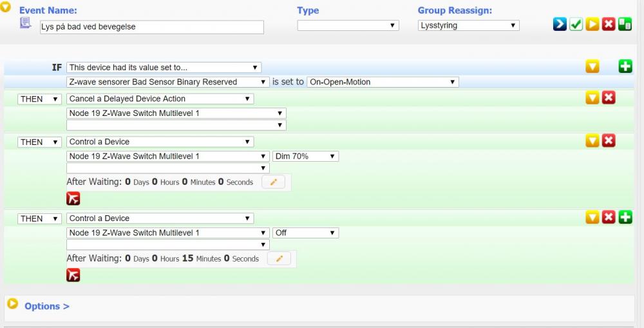Run the event with yellow play icon
Viewport: 644px width, 328px height.
coord(592,24)
